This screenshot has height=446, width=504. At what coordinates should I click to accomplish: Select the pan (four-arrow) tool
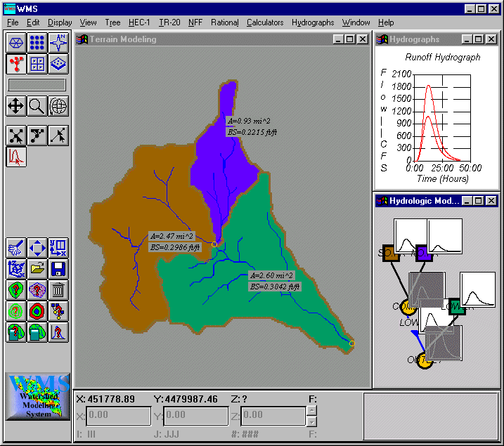pos(16,107)
